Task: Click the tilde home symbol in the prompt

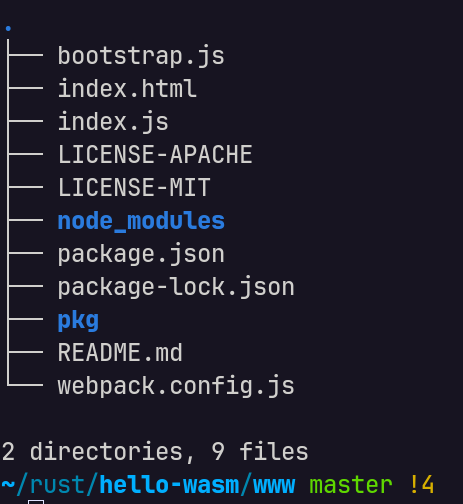Action: [x=8, y=484]
